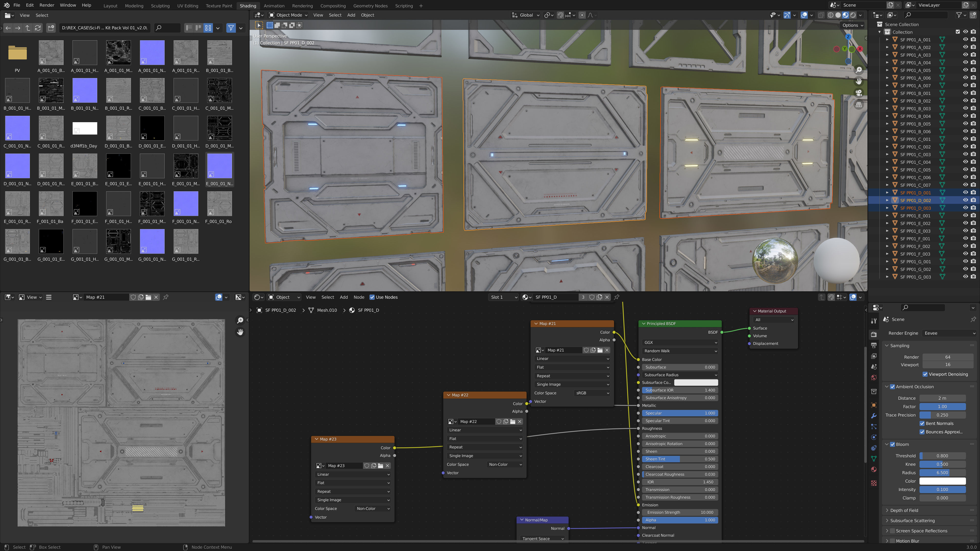
Task: Open the Render properties tab icon
Action: [x=874, y=334]
